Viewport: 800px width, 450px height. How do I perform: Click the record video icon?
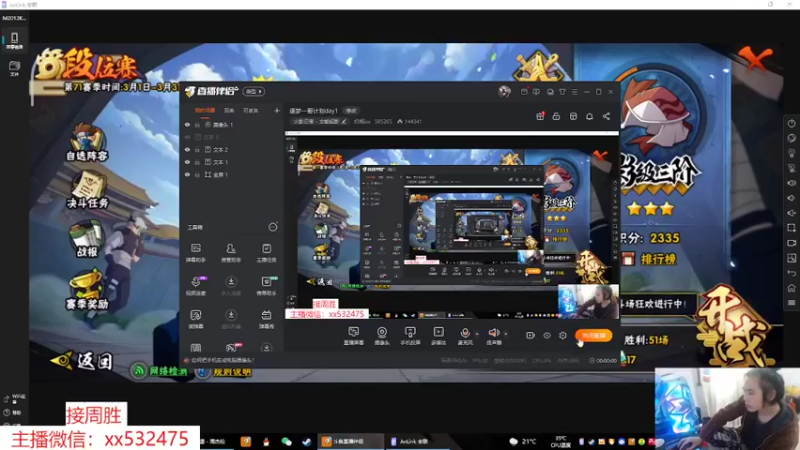[530, 335]
